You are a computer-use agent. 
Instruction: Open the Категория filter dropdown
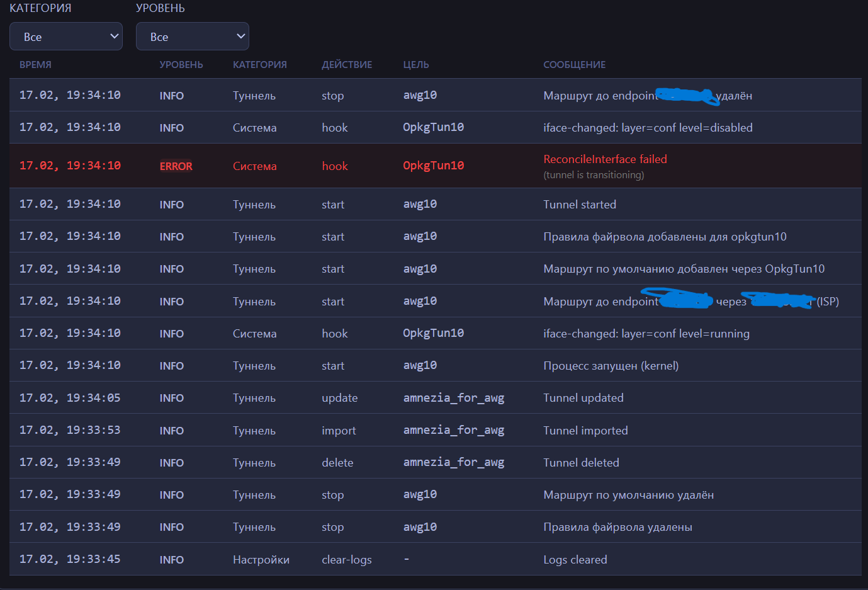point(66,37)
